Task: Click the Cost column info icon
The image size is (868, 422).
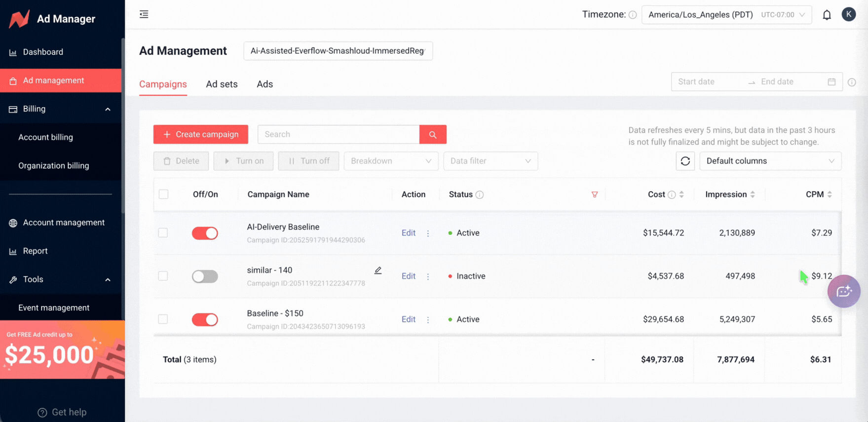Action: (x=672, y=195)
